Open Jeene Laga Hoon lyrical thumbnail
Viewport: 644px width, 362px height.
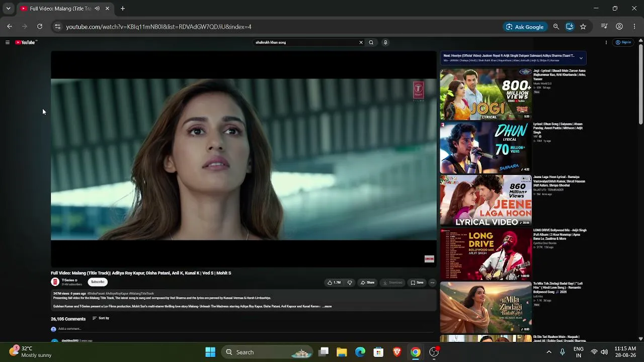(486, 201)
